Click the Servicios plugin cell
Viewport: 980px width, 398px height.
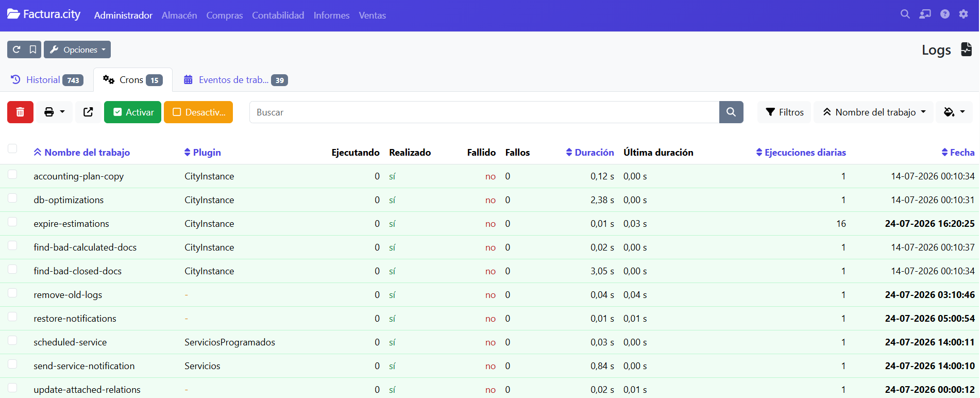202,366
